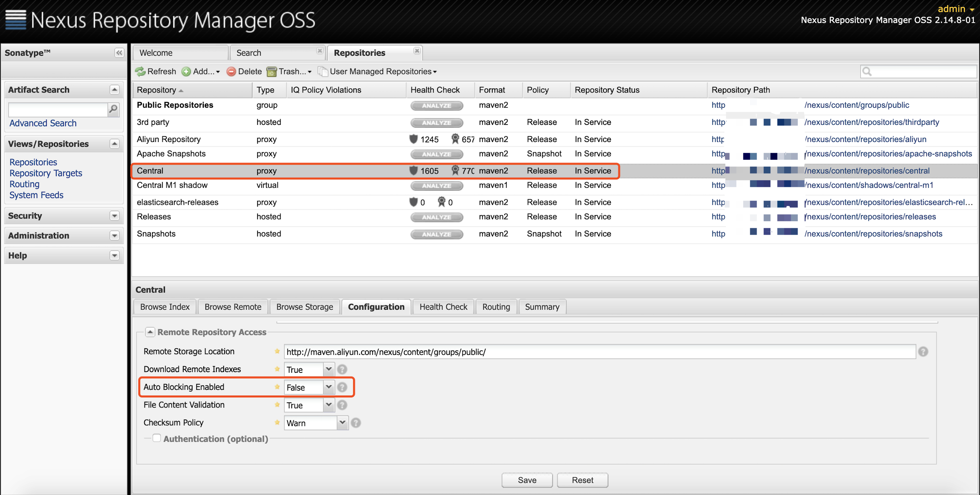The width and height of the screenshot is (980, 495).
Task: Click the Remote Storage Location URL field
Action: [600, 352]
